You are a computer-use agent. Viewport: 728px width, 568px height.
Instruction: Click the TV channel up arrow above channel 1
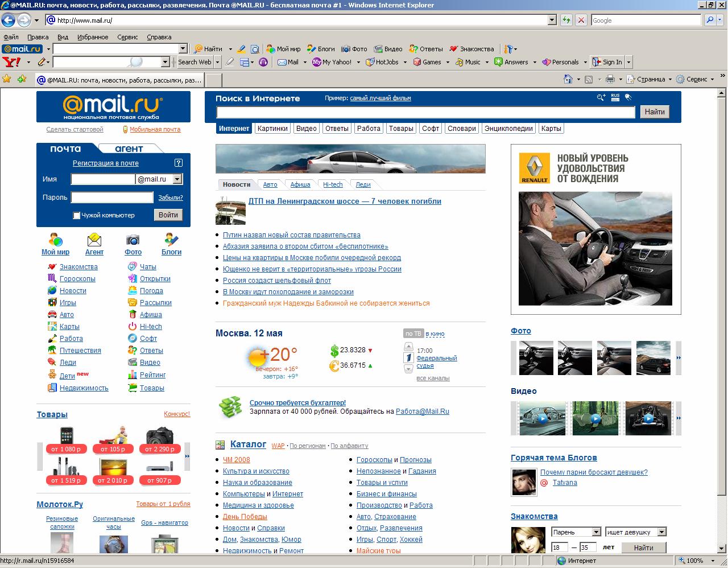408,347
